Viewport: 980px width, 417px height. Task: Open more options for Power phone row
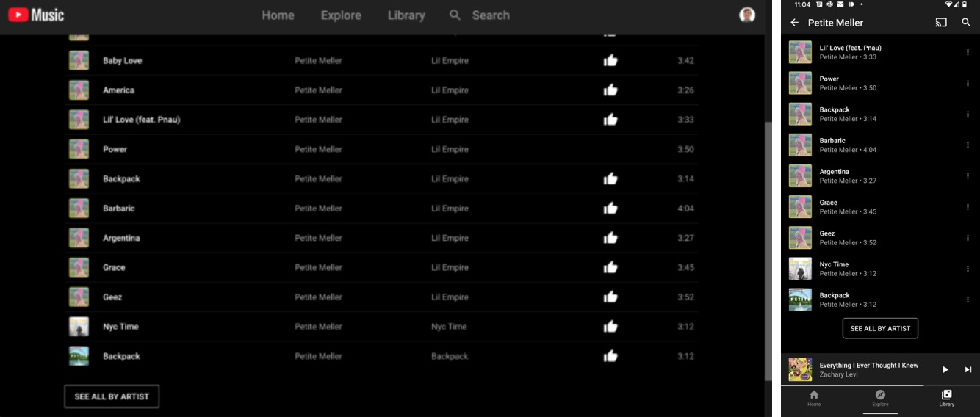pyautogui.click(x=968, y=83)
